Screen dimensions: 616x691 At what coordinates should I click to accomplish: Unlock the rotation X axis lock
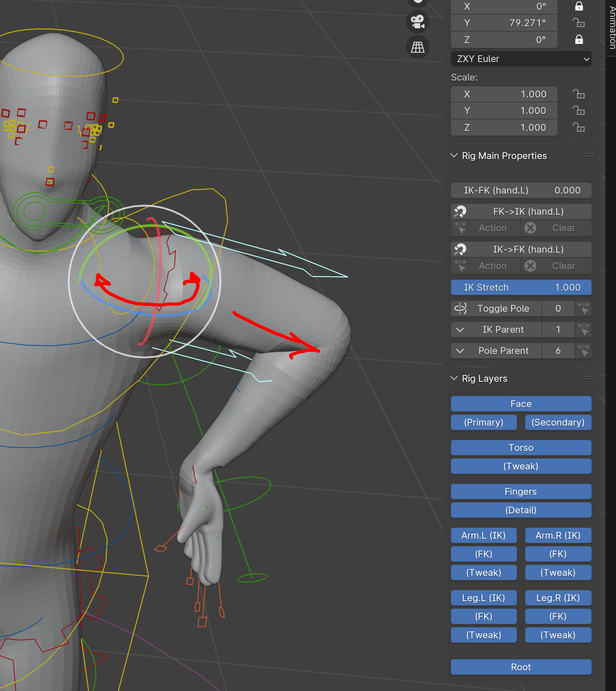[579, 6]
